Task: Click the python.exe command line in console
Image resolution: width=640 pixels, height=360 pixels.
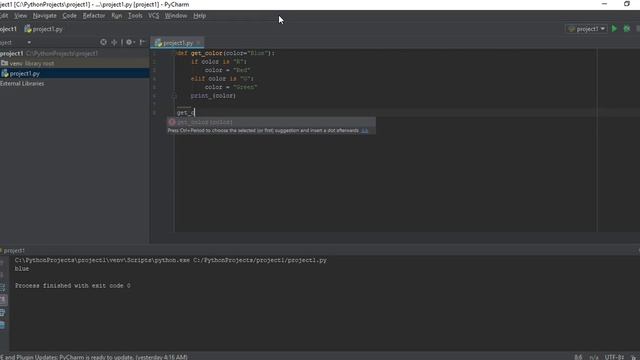Action: 171,260
